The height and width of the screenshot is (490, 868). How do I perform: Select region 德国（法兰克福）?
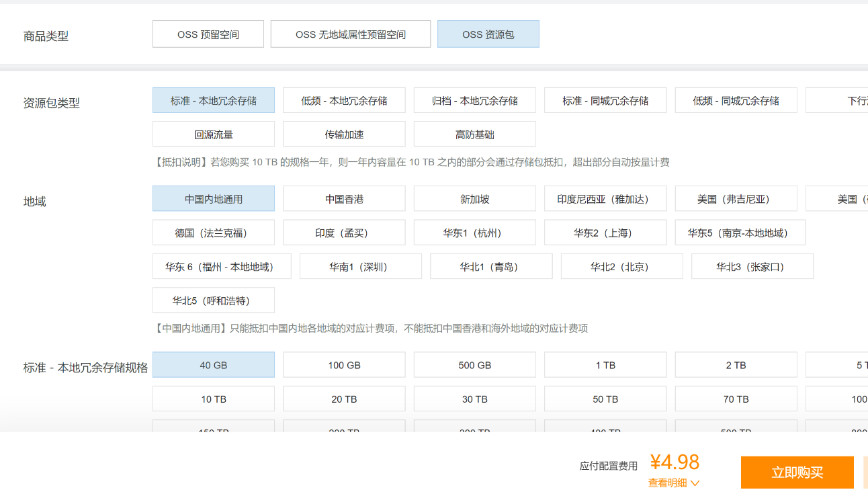[x=214, y=233]
